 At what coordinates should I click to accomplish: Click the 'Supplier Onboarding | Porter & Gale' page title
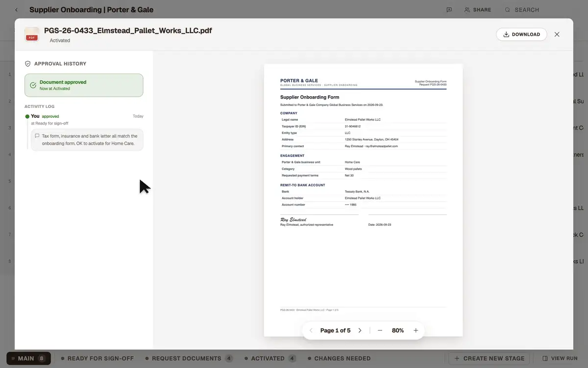[x=91, y=10]
